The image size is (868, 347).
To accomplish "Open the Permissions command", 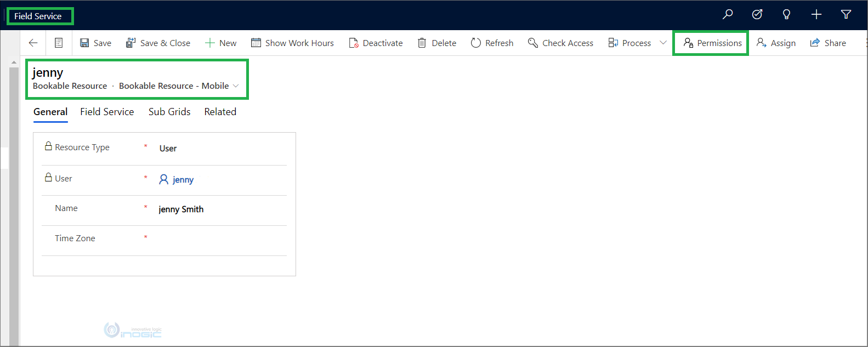I will (712, 43).
